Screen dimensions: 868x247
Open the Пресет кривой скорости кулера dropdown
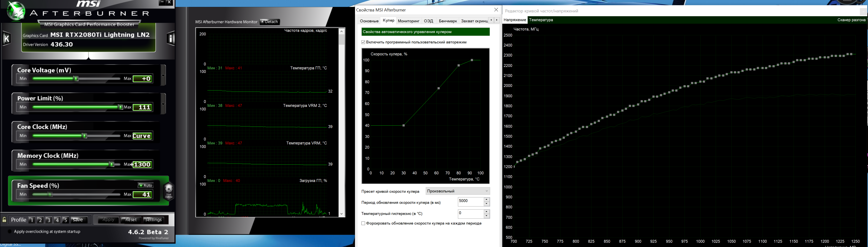[457, 191]
